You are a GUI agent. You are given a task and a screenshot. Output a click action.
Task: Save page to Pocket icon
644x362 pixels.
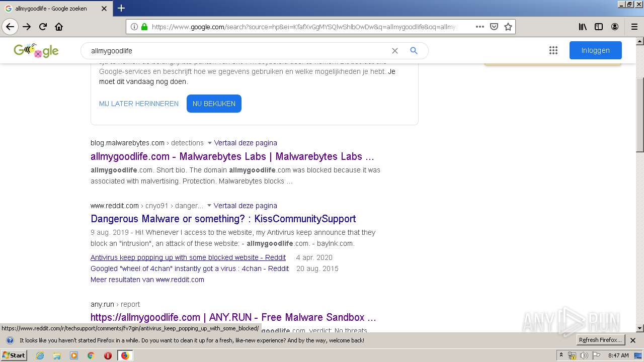[x=494, y=27]
